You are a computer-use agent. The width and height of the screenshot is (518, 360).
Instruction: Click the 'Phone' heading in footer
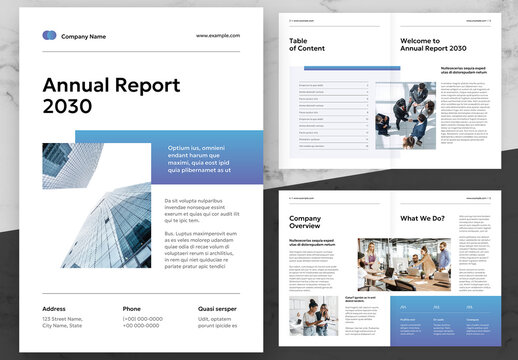tap(132, 309)
